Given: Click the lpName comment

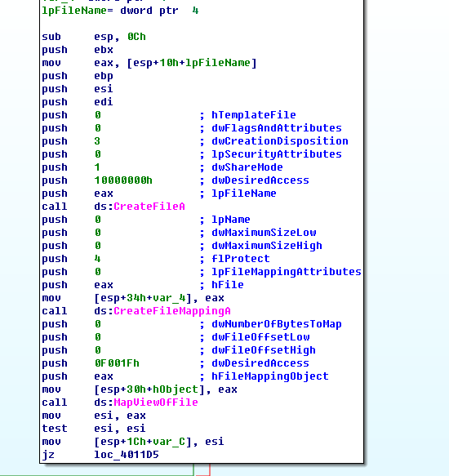Looking at the screenshot, I should 231,220.
